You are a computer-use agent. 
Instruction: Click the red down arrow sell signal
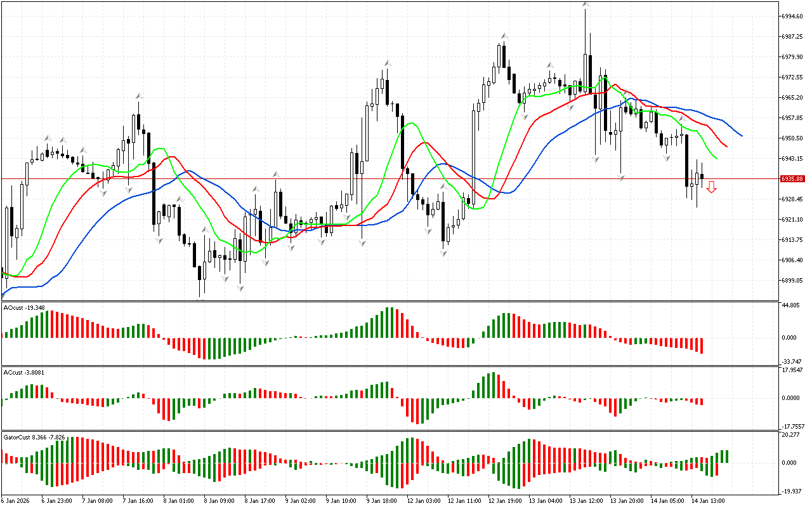(x=711, y=187)
